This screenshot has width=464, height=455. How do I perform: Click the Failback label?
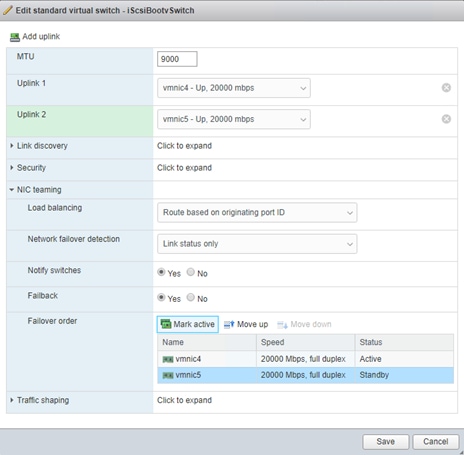click(43, 296)
